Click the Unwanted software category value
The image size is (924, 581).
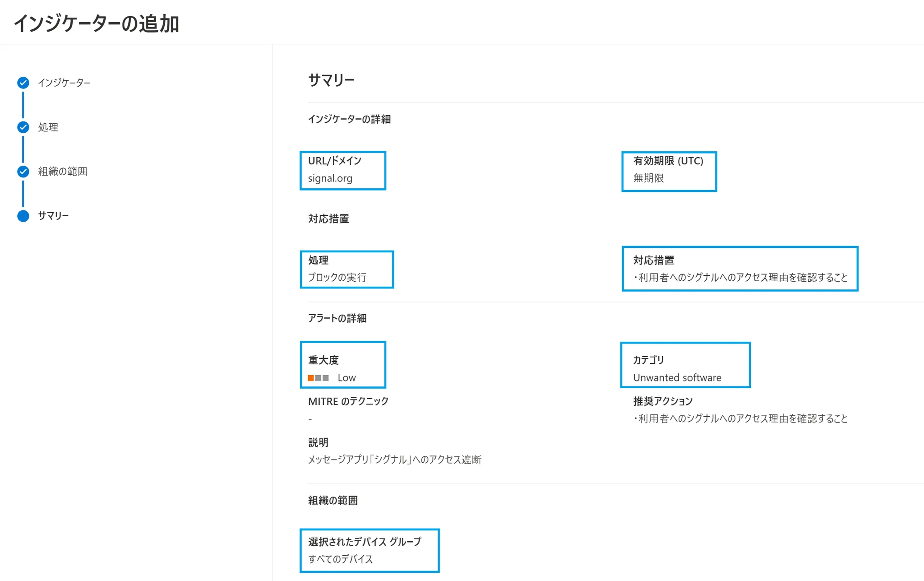pos(677,378)
